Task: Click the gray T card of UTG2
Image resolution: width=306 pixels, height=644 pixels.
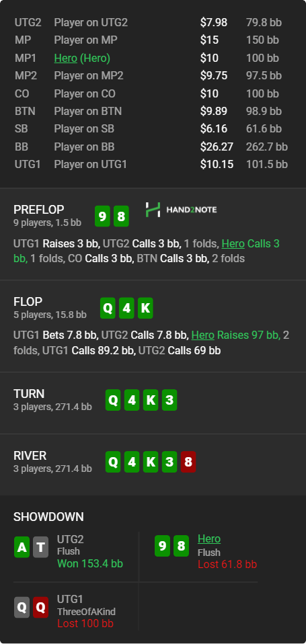Action: [40, 547]
